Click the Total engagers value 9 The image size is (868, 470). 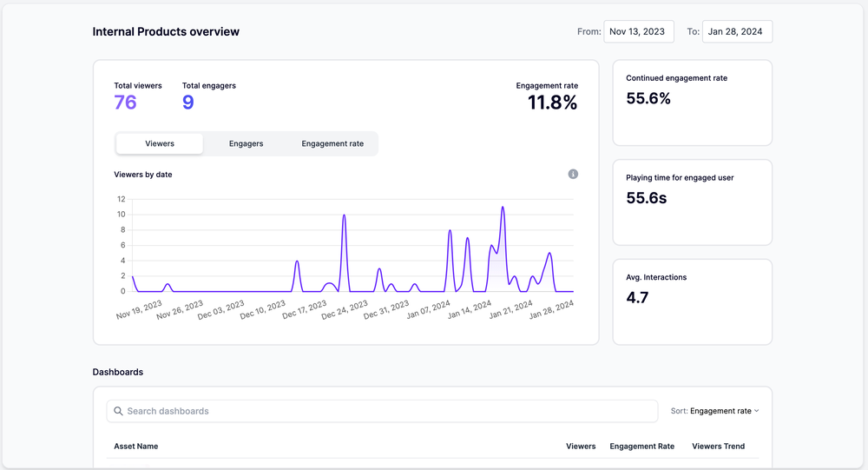188,103
